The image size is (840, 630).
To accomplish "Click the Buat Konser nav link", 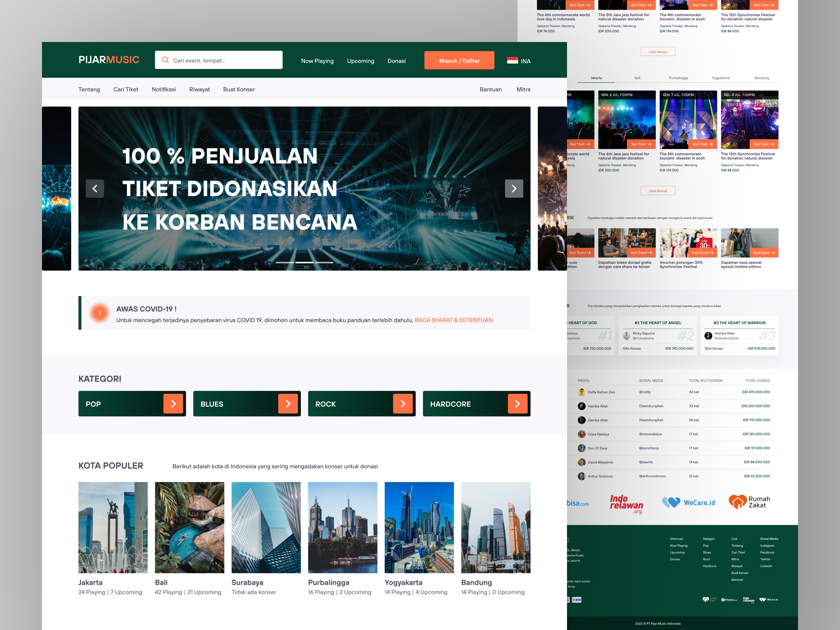I will [239, 89].
